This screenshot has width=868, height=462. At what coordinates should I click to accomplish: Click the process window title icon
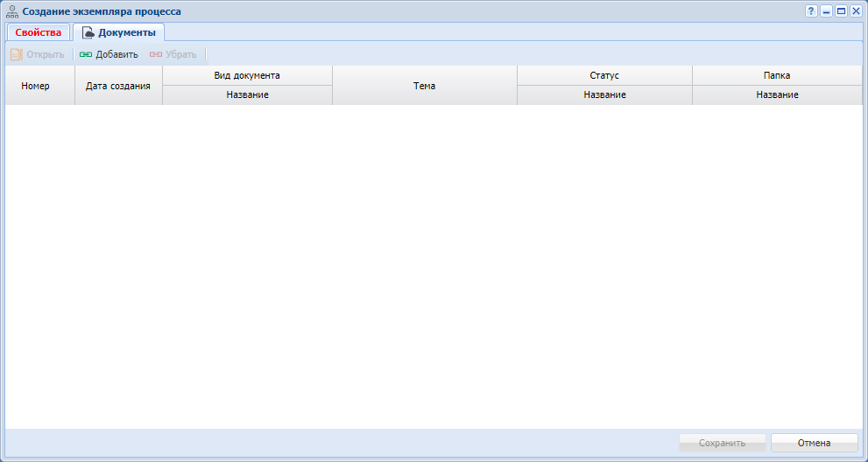click(x=12, y=11)
